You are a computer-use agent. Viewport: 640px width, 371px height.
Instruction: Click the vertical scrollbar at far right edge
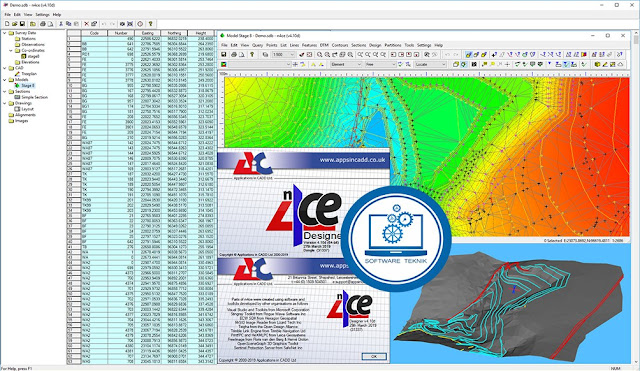click(x=636, y=196)
